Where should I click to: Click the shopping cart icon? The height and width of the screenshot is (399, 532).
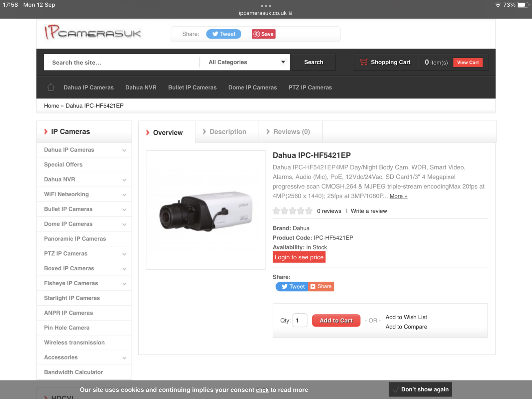(x=363, y=62)
